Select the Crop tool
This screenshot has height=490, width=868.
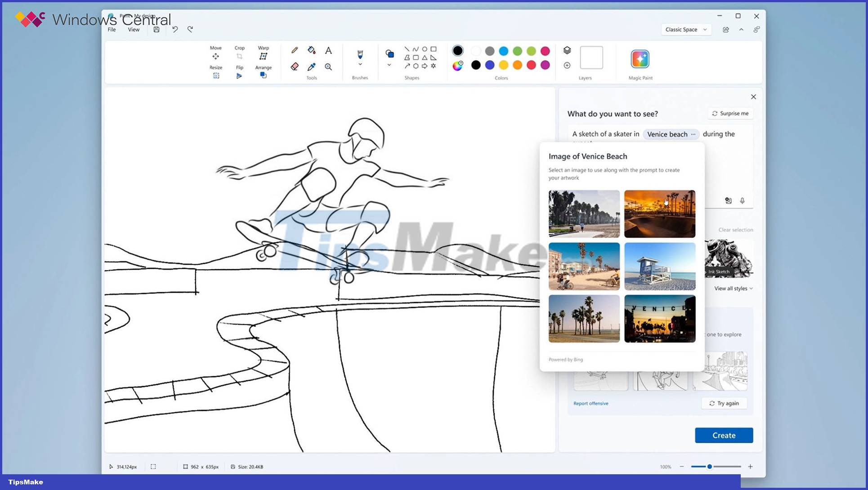239,53
